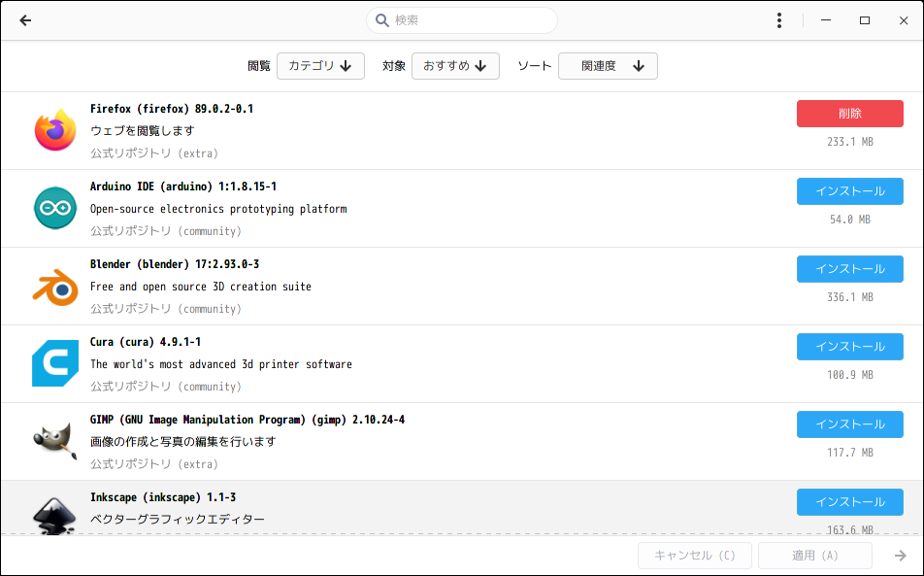Select Blender (blender) 17:2.93.0-3 title

[175, 265]
